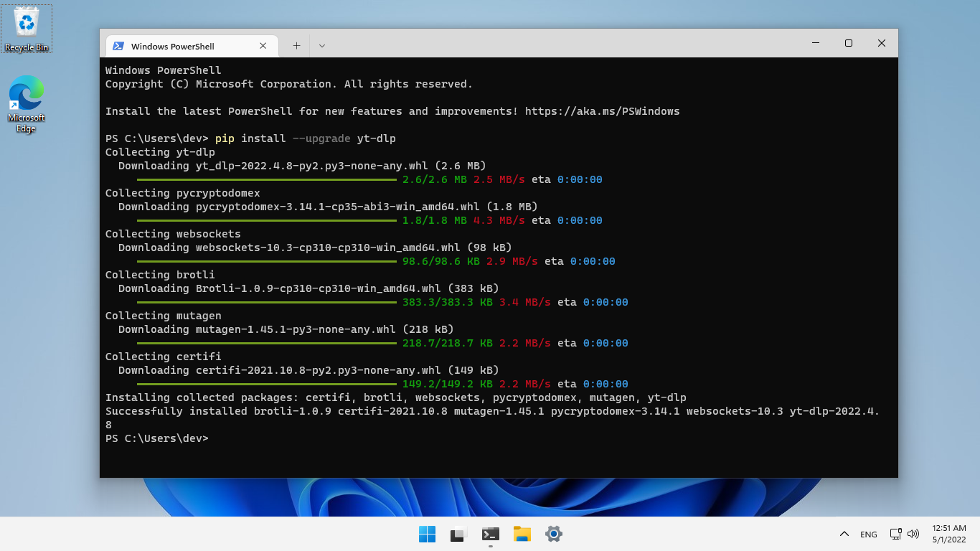Open Task View on the taskbar
The image size is (980, 551).
click(458, 534)
